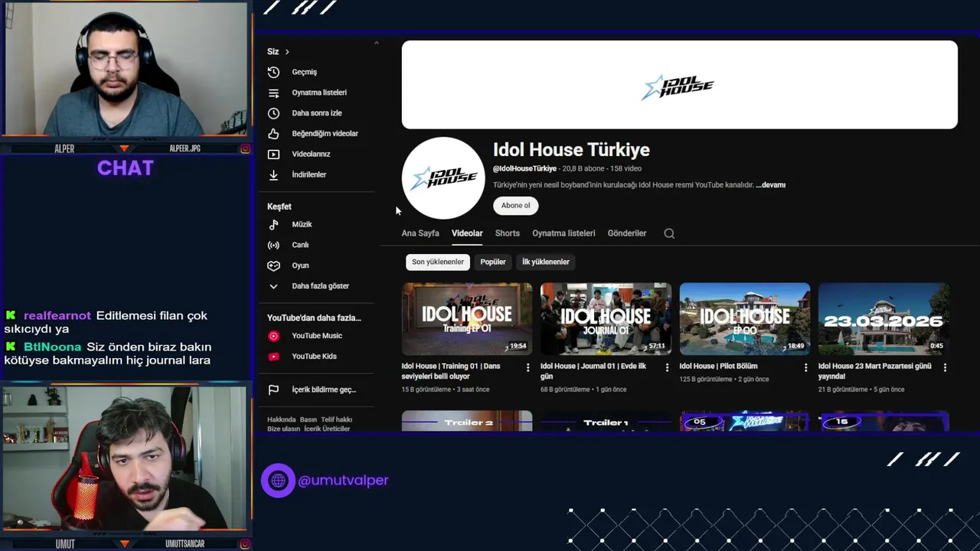Click Instagram icon beside UMUTTSANCAR

coord(245,544)
